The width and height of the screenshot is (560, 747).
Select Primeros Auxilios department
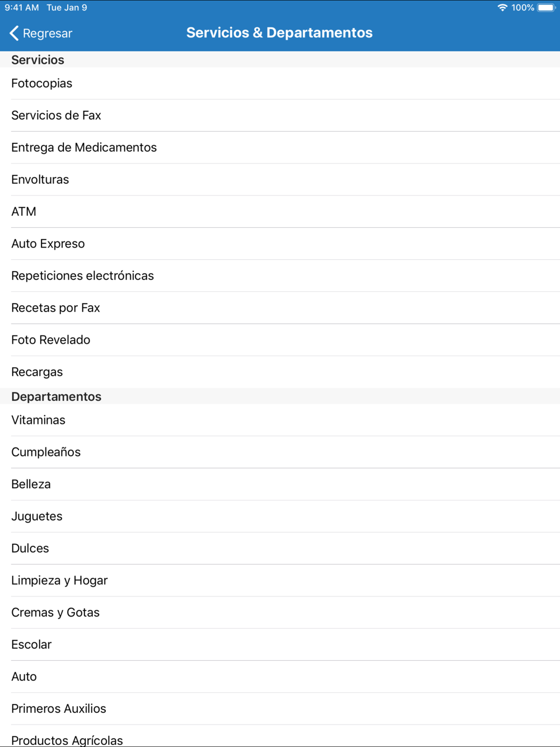pyautogui.click(x=280, y=709)
